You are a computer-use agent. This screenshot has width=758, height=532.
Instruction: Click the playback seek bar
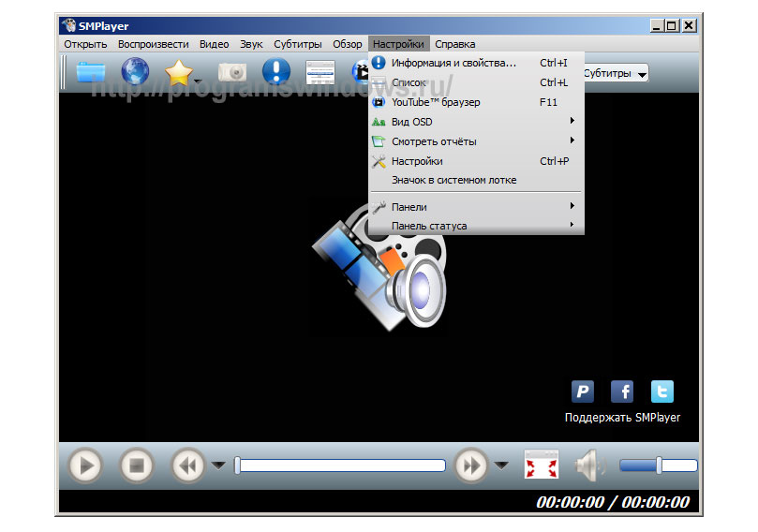tap(340, 465)
